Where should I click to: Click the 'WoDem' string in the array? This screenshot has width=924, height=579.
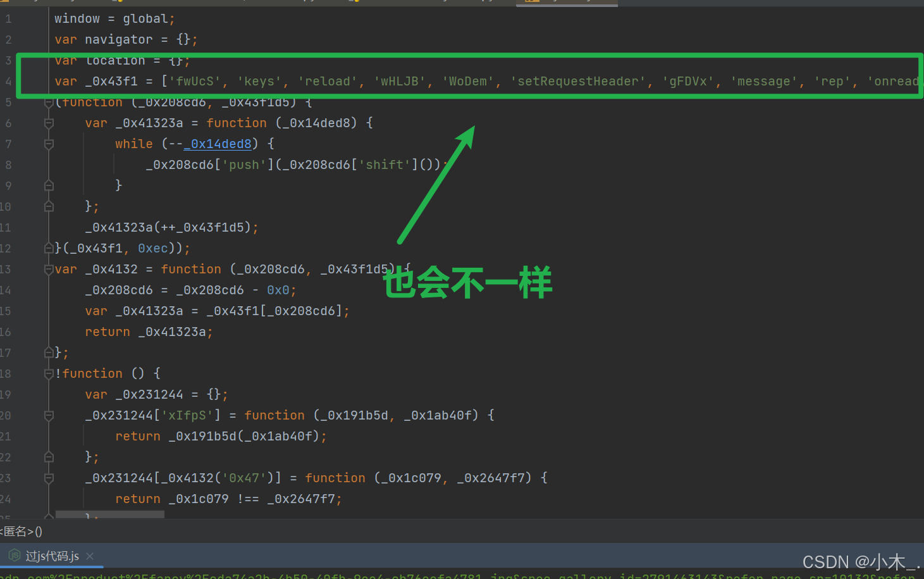[468, 82]
